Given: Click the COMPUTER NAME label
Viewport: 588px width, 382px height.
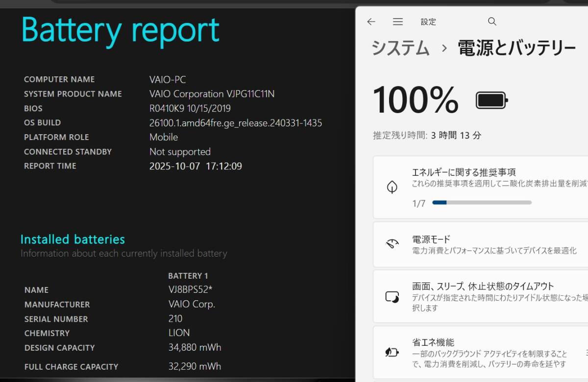Looking at the screenshot, I should tap(59, 79).
